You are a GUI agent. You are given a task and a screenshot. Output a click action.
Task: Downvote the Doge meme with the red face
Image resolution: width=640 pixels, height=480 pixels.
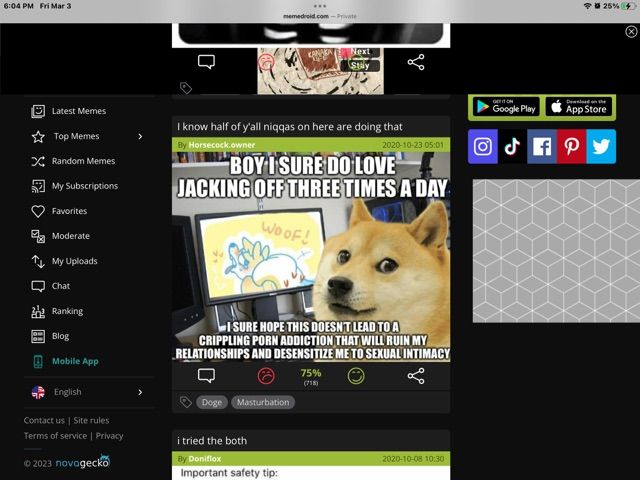coord(266,376)
